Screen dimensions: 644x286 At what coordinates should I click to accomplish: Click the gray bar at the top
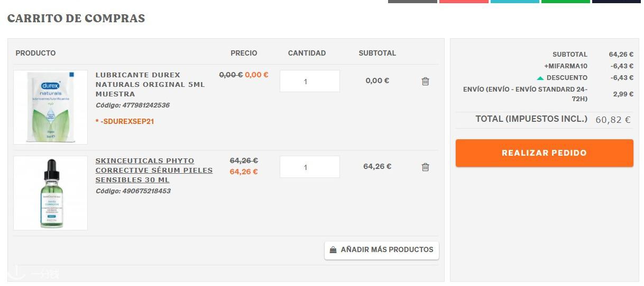tap(412, 2)
